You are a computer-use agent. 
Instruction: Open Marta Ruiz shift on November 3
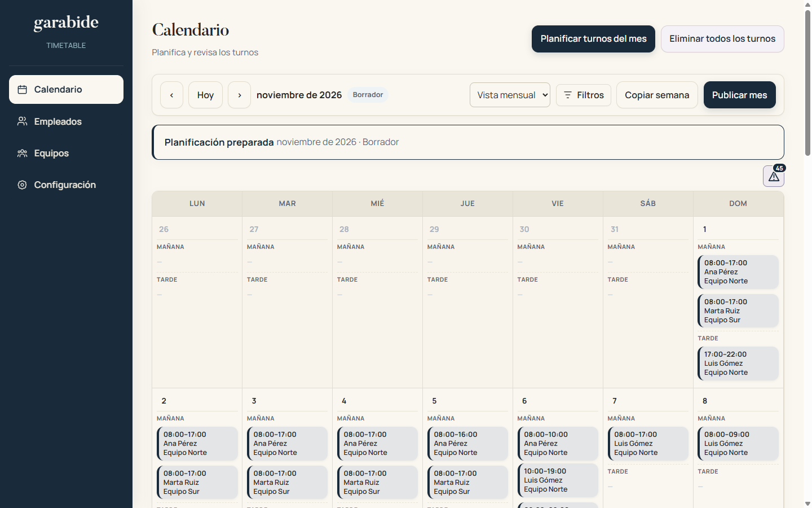pos(288,483)
